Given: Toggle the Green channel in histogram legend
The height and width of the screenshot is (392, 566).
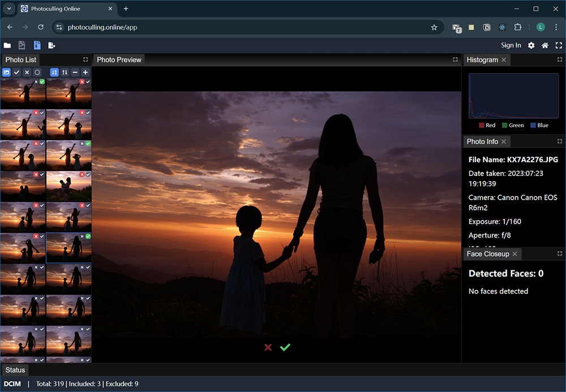Looking at the screenshot, I should pos(513,125).
